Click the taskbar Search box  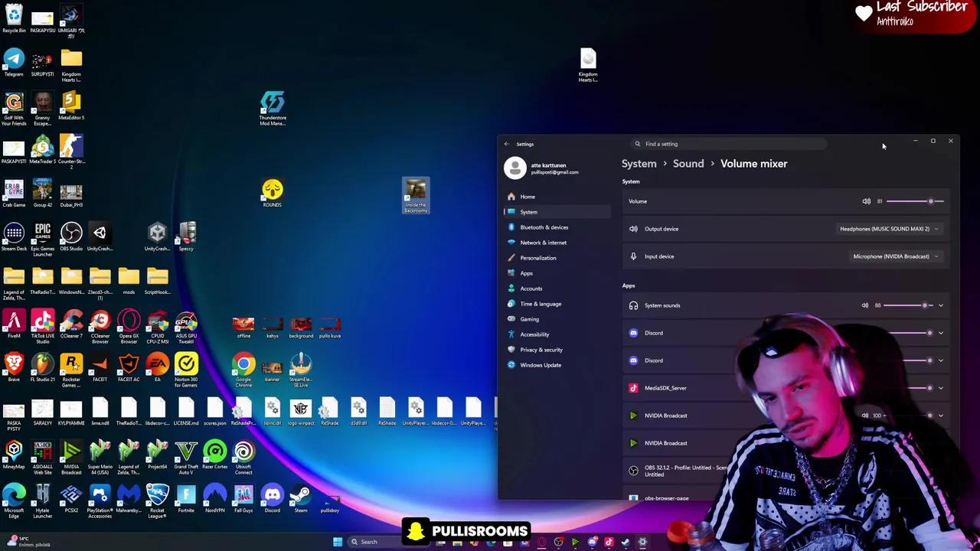click(377, 542)
